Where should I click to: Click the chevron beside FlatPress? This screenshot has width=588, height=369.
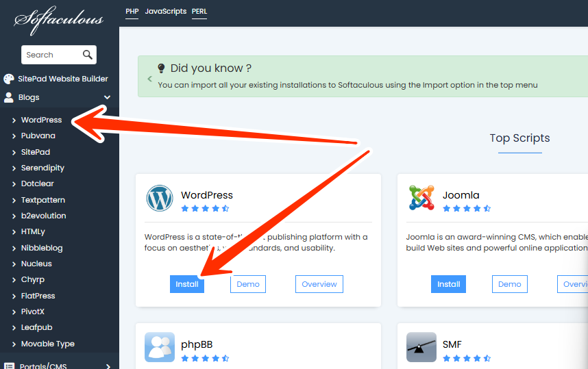pos(14,296)
